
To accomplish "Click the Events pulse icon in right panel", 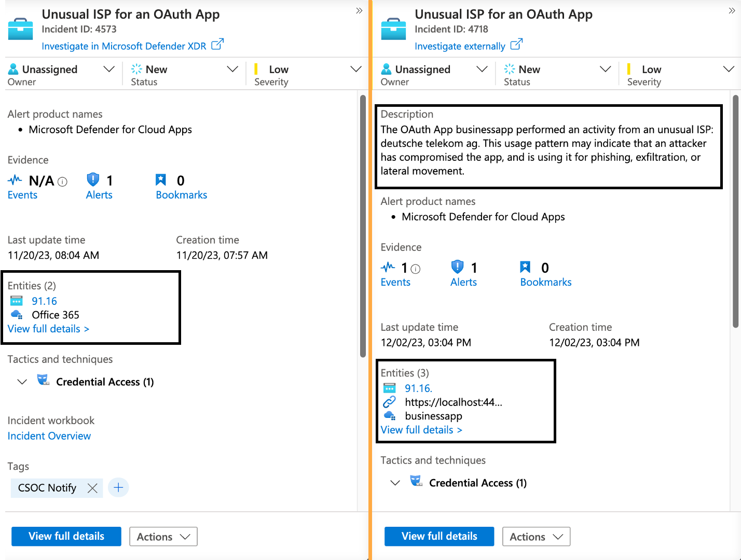I will click(x=388, y=268).
